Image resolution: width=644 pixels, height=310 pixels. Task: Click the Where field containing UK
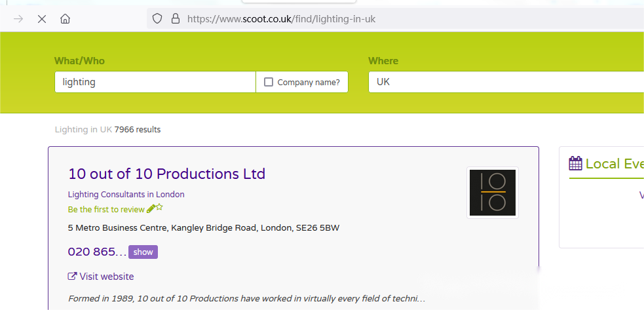point(504,82)
